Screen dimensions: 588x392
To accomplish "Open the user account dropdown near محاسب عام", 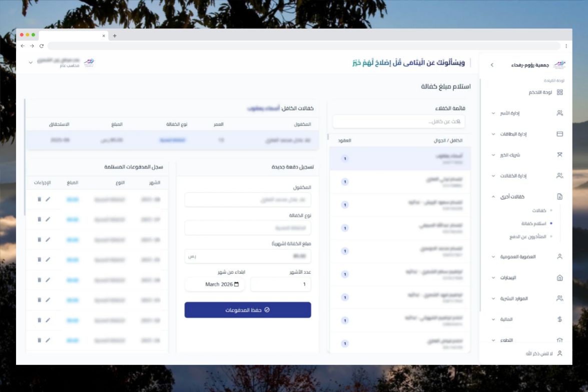I will coord(31,62).
